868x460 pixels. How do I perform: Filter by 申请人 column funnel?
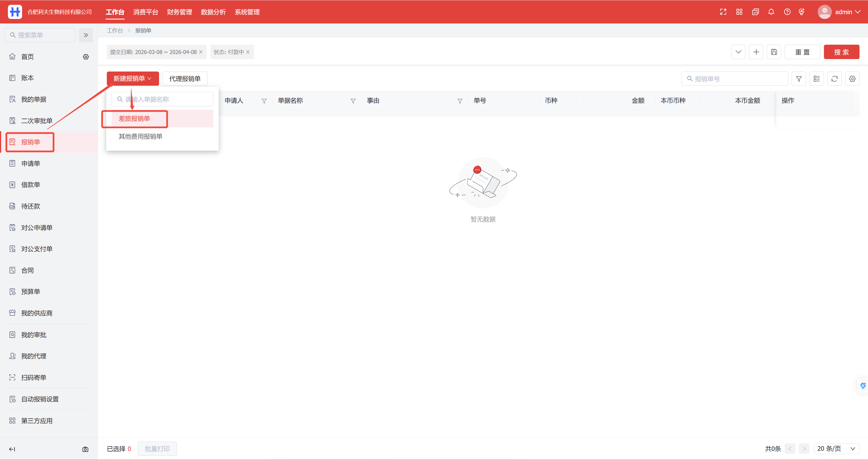click(264, 101)
